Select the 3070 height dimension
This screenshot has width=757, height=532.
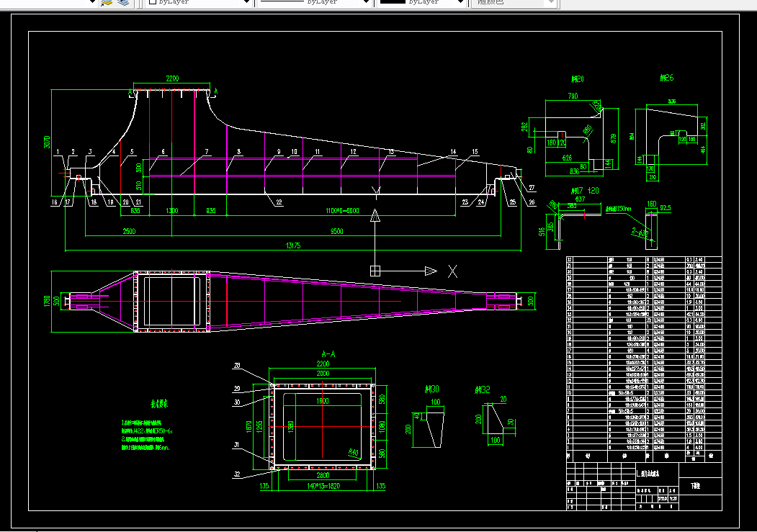click(47, 142)
